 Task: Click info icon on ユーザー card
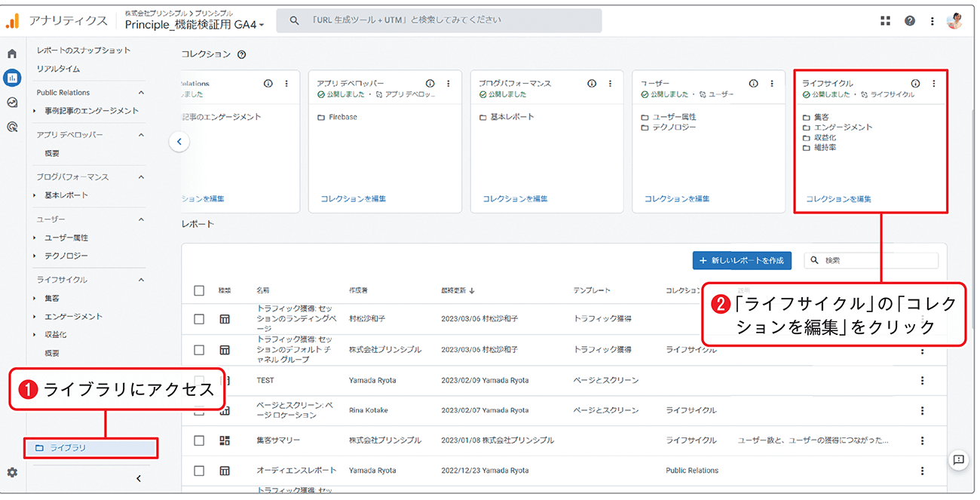coord(753,84)
